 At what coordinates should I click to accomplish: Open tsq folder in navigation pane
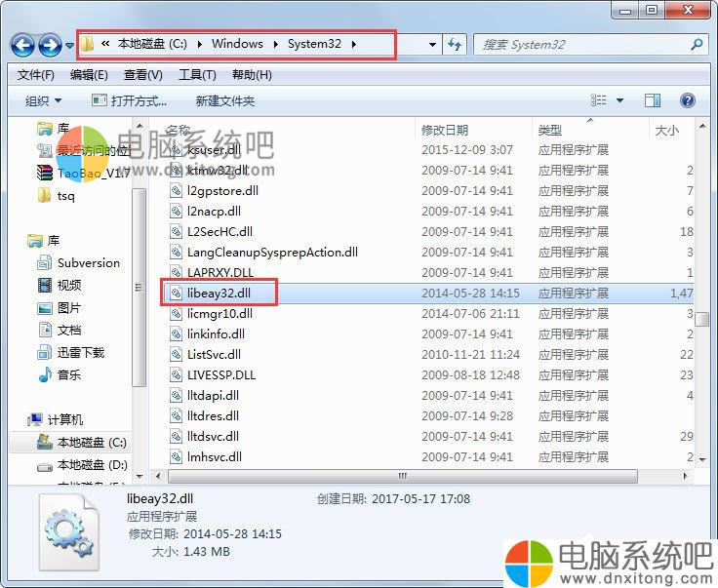[x=56, y=196]
